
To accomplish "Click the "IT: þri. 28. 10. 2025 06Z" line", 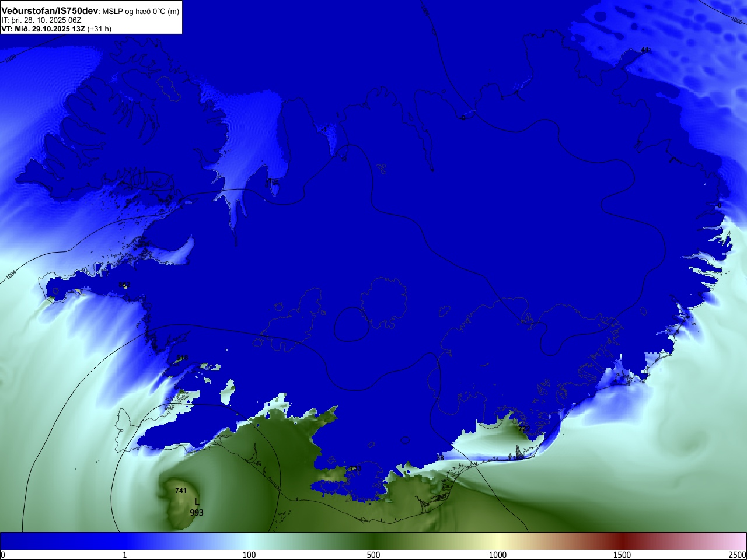I will [41, 20].
